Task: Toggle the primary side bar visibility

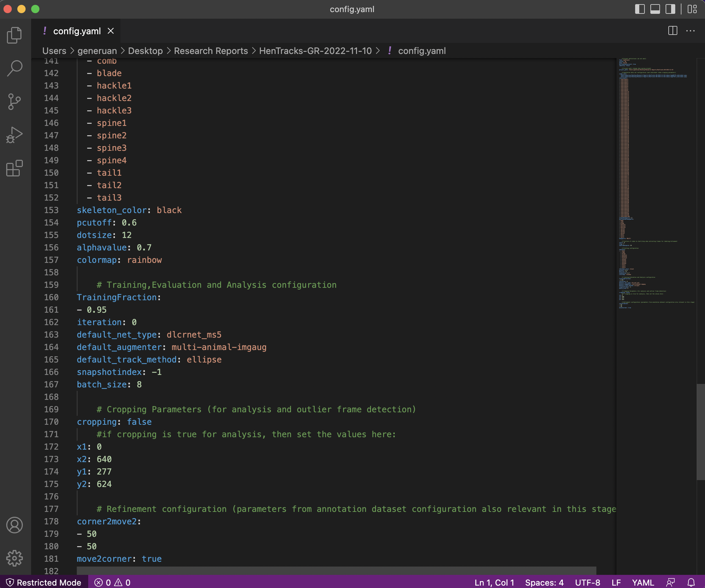Action: tap(640, 9)
